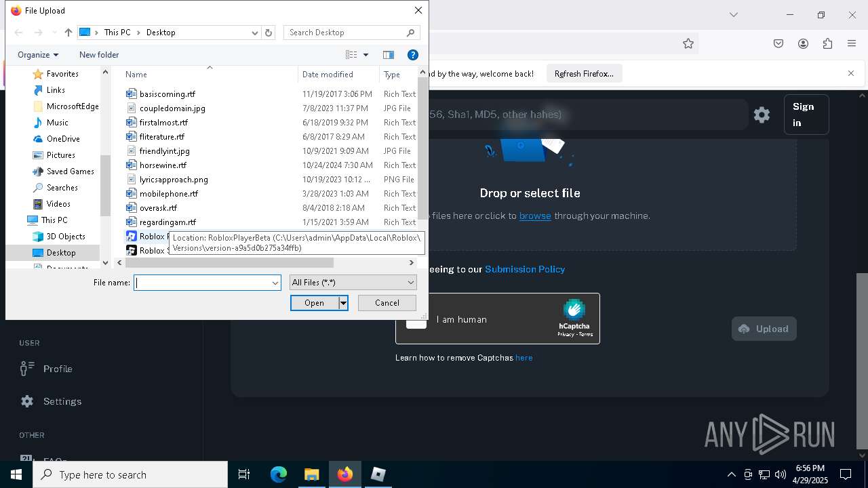Click Sign in button
Screen dimensions: 868x488
coord(806,115)
